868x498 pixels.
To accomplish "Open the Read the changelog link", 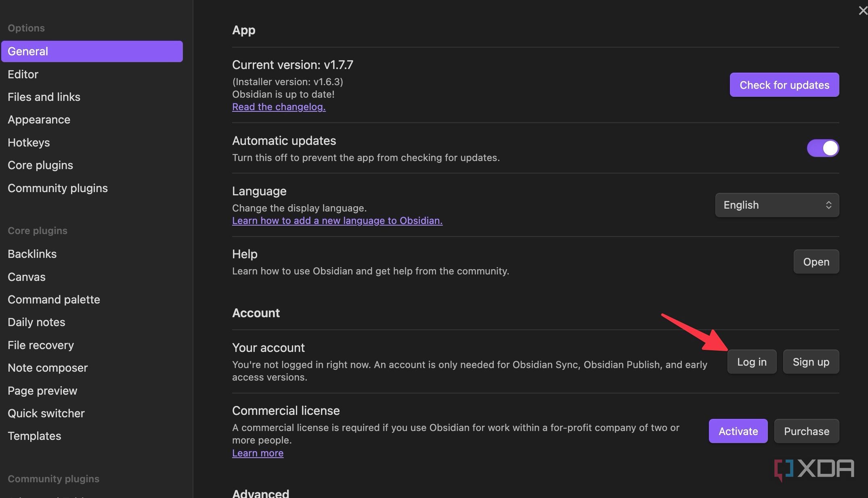I will (279, 107).
